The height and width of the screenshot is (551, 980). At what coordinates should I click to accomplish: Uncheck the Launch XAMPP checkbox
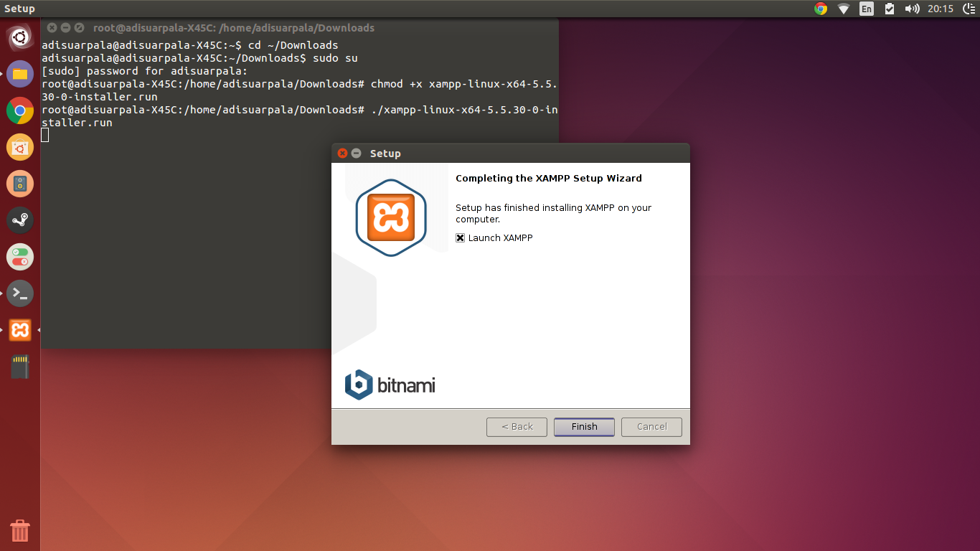(x=461, y=237)
